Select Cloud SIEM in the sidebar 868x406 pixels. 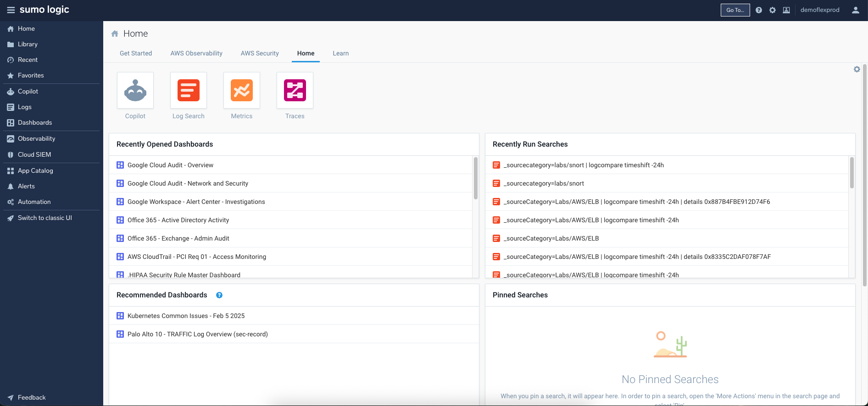tap(34, 154)
